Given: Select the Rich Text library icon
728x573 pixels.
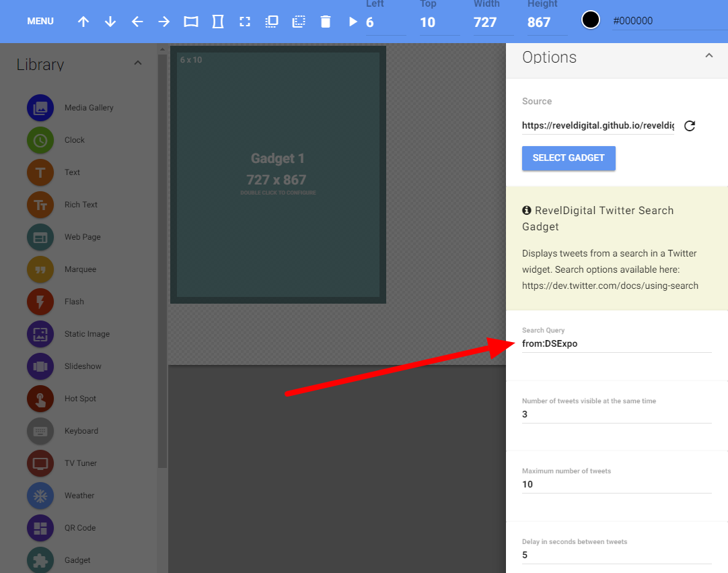Looking at the screenshot, I should coord(40,205).
